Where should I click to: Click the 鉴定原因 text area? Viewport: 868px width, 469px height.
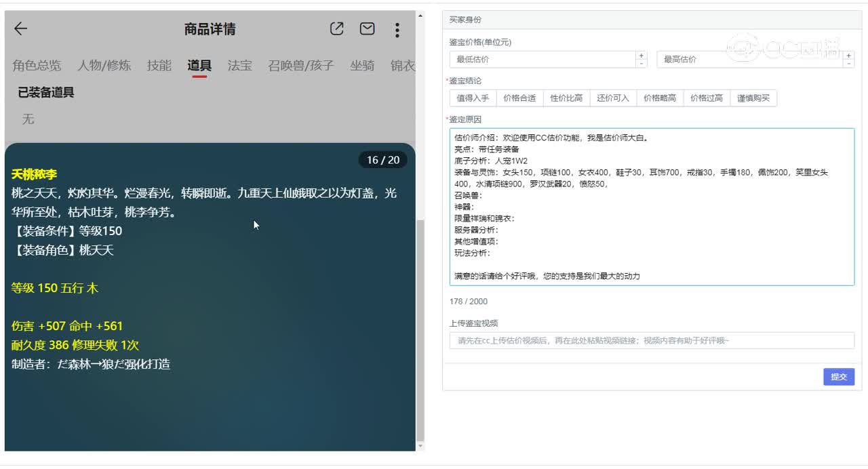tap(651, 203)
